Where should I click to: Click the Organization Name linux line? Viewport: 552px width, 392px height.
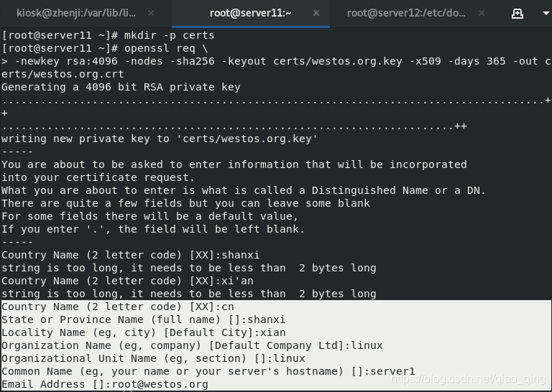pos(192,345)
